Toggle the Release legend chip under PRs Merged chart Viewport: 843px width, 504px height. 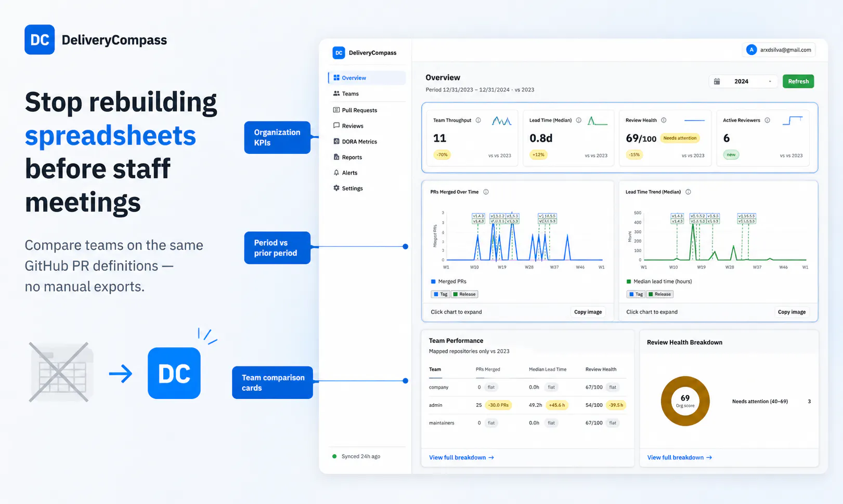(x=464, y=294)
